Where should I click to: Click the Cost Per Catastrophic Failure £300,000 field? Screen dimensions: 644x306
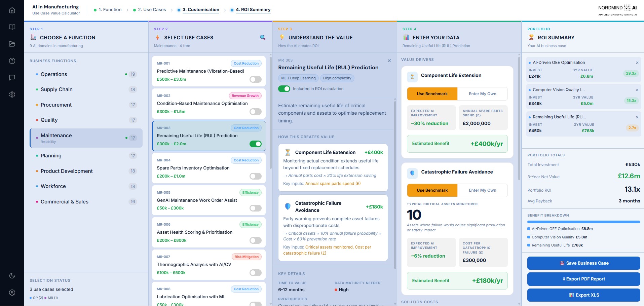[x=483, y=253]
